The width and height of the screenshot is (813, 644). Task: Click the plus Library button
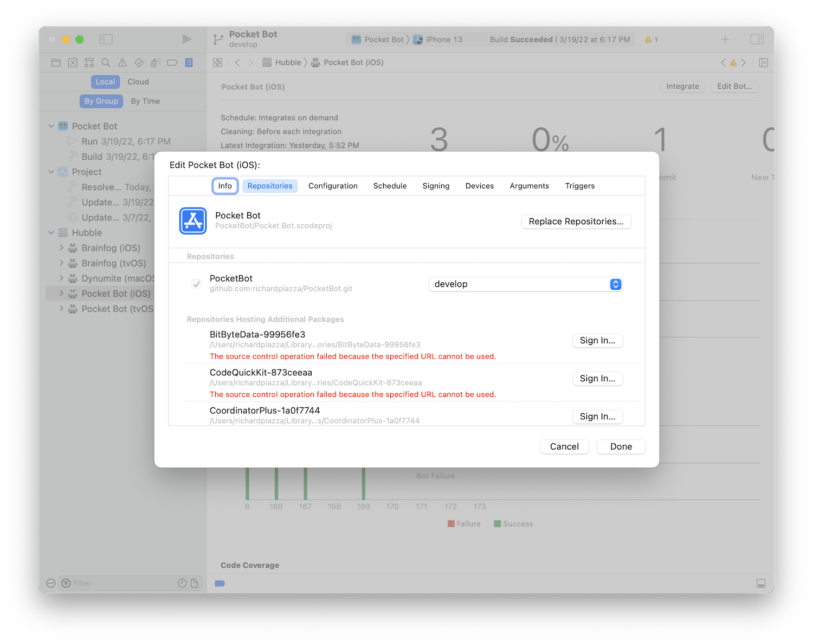point(725,40)
